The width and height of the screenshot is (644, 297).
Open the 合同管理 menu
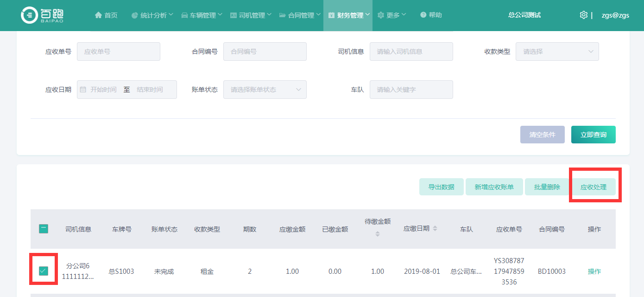(300, 15)
